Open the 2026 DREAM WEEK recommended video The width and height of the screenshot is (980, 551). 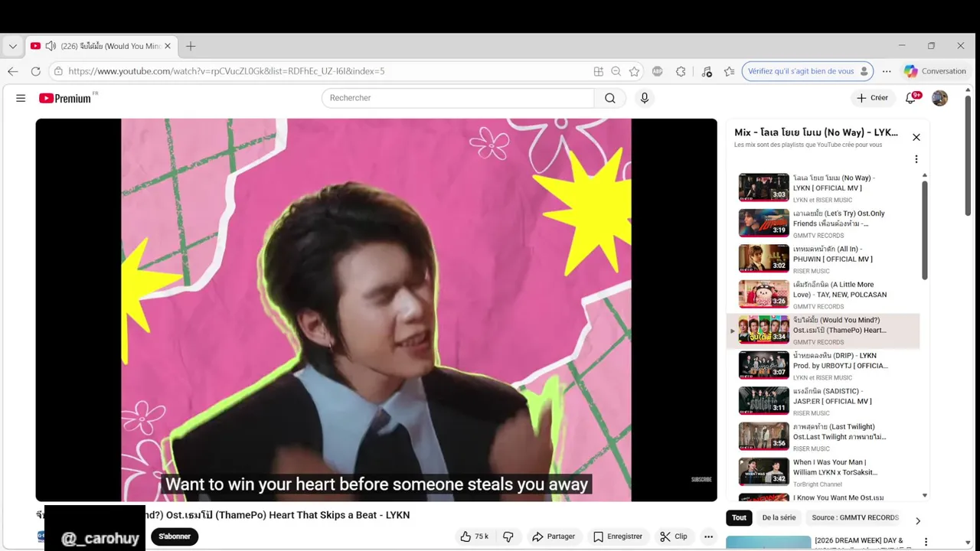point(827,543)
